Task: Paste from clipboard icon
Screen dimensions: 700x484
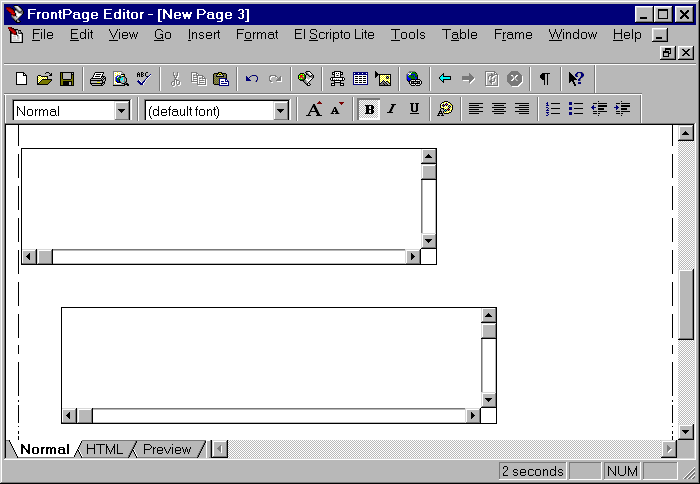Action: 221,79
